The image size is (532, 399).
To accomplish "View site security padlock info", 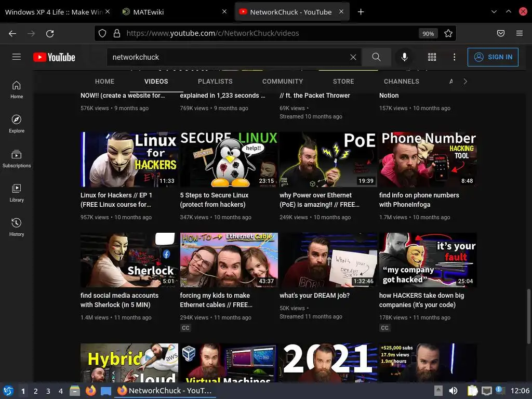I will tap(117, 33).
